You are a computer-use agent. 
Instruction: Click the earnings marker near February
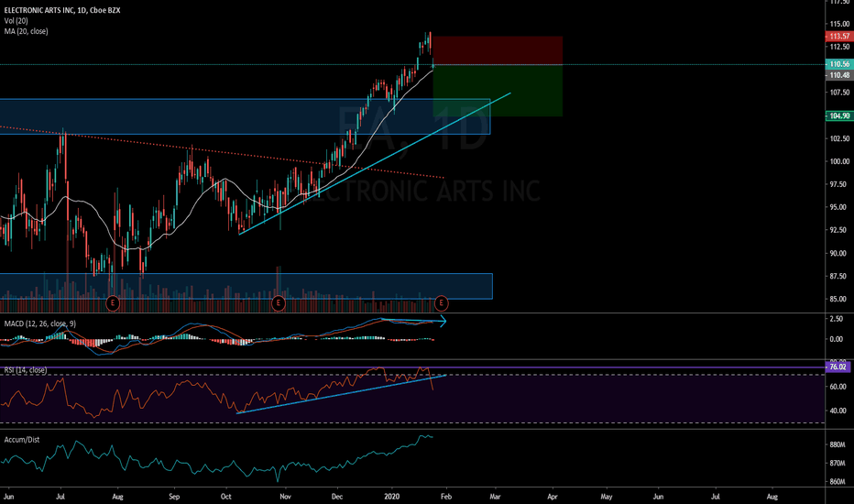coord(441,303)
